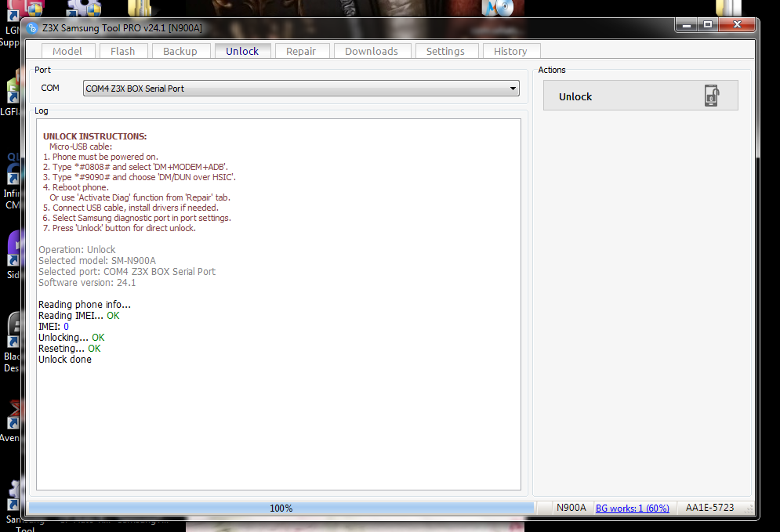Click the 'Unlock done' log line
Viewport: 780px width, 532px height.
65,360
